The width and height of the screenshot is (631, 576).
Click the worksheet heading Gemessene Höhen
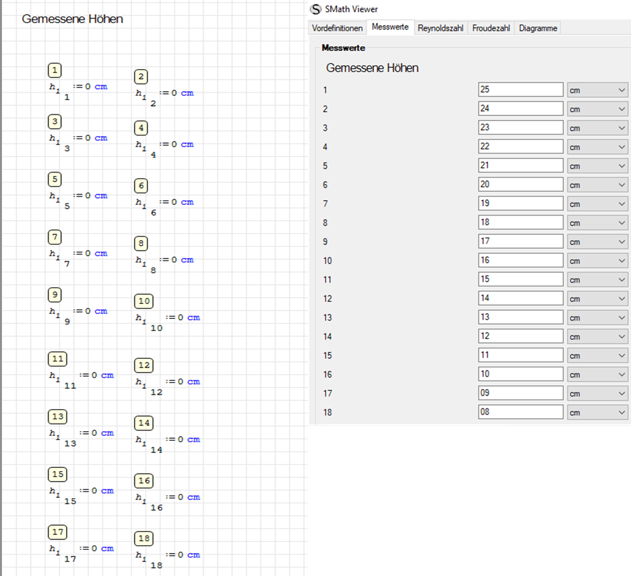(72, 19)
